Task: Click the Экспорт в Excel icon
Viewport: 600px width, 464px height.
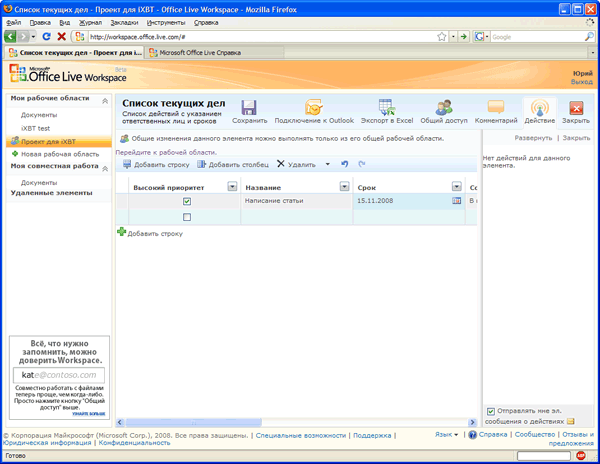Action: [x=386, y=107]
